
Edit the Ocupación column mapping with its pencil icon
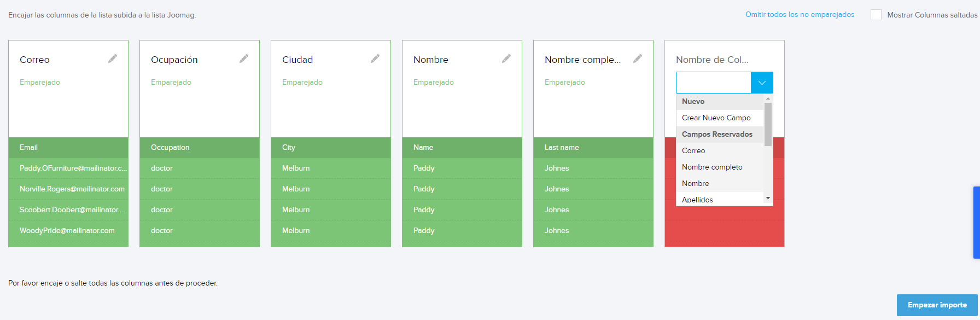pos(244,59)
